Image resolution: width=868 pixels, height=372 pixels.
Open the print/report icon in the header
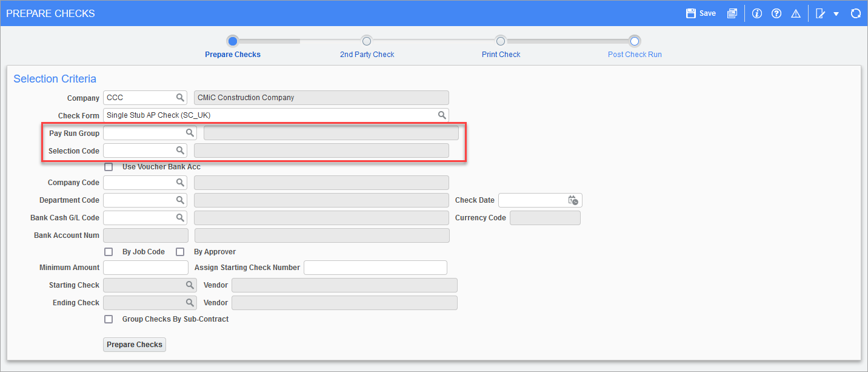coord(732,13)
